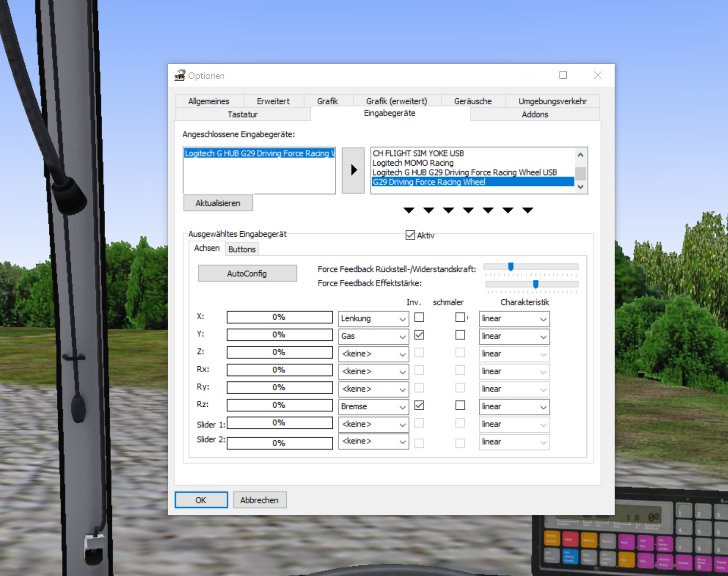Viewport: 728px width, 576px height.
Task: Click Aktualisieren to refresh devices
Action: coord(218,203)
